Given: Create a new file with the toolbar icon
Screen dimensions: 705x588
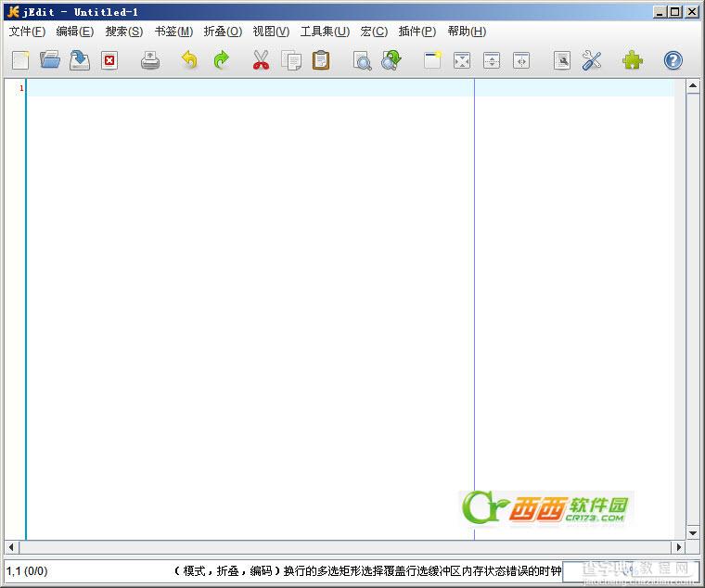Looking at the screenshot, I should tap(20, 60).
